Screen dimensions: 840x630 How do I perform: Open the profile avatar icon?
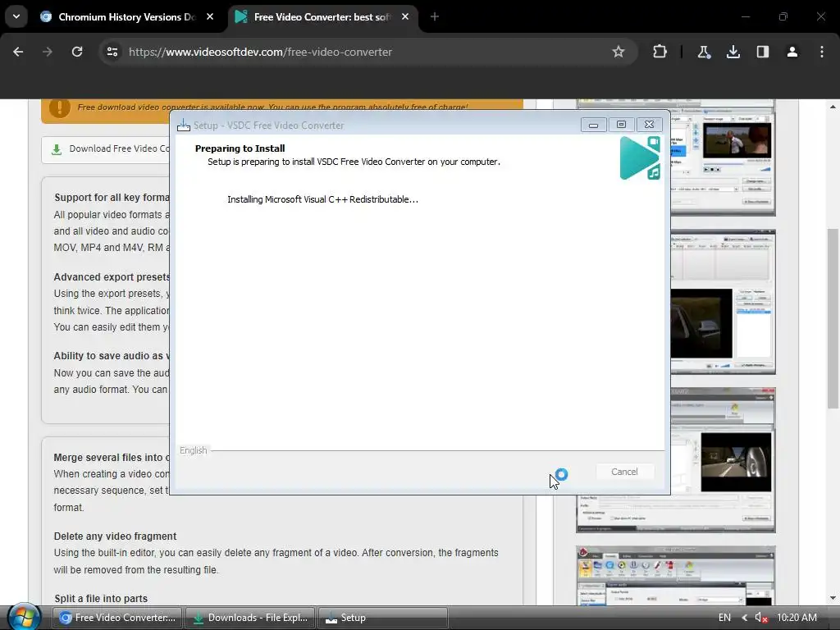coord(792,52)
